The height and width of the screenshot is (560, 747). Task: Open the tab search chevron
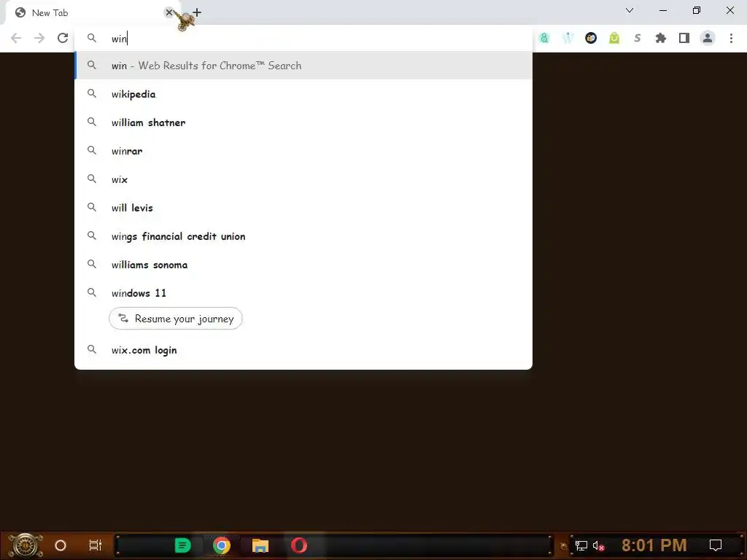(630, 10)
